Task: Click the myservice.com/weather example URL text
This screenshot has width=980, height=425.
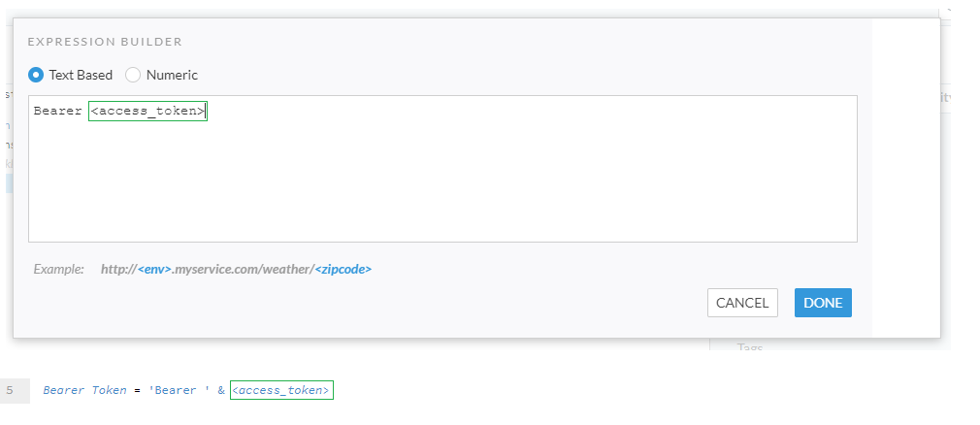Action: [x=242, y=269]
